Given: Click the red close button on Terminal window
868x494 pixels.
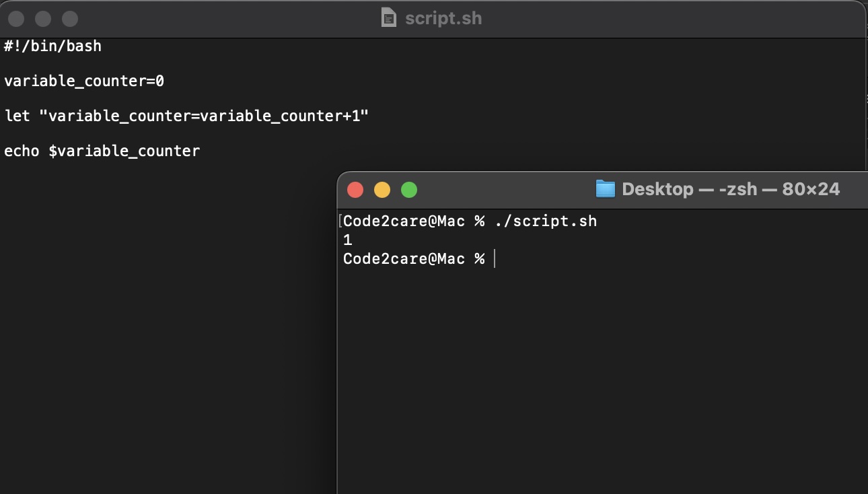Looking at the screenshot, I should 355,190.
